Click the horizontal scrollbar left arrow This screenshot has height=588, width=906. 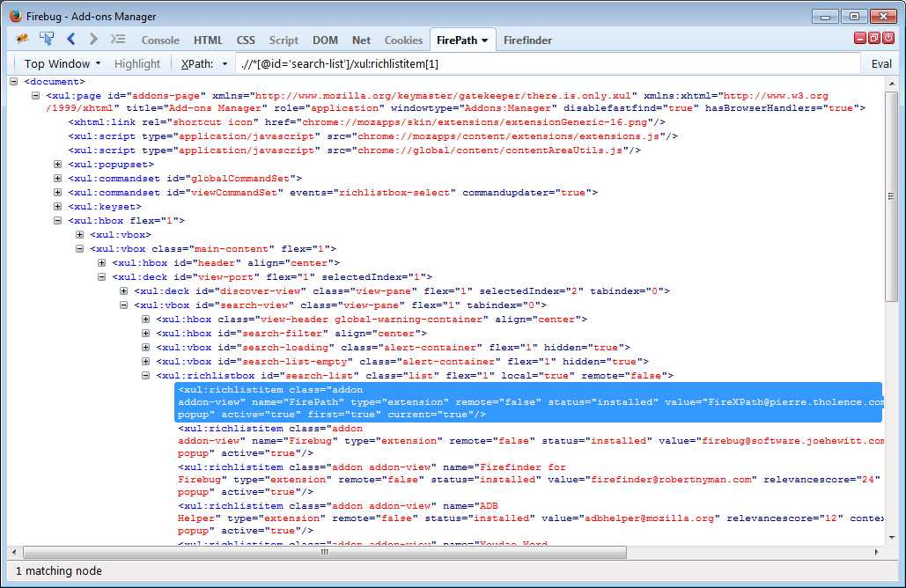pyautogui.click(x=14, y=552)
